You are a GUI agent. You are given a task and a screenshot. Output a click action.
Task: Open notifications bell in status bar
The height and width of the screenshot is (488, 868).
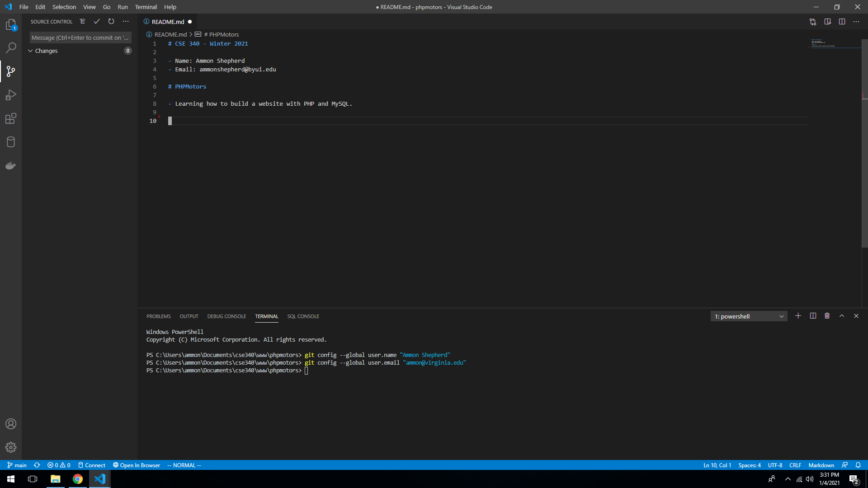tap(858, 465)
